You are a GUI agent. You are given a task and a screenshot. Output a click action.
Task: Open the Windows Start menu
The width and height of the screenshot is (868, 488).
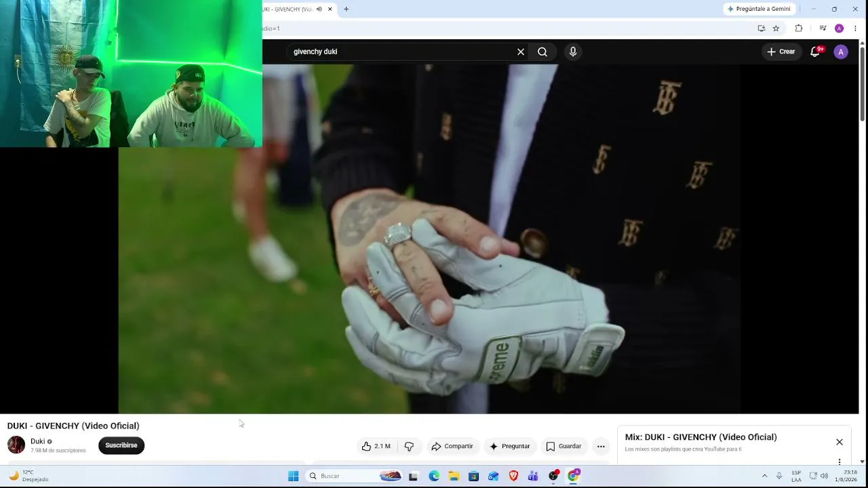click(x=293, y=476)
